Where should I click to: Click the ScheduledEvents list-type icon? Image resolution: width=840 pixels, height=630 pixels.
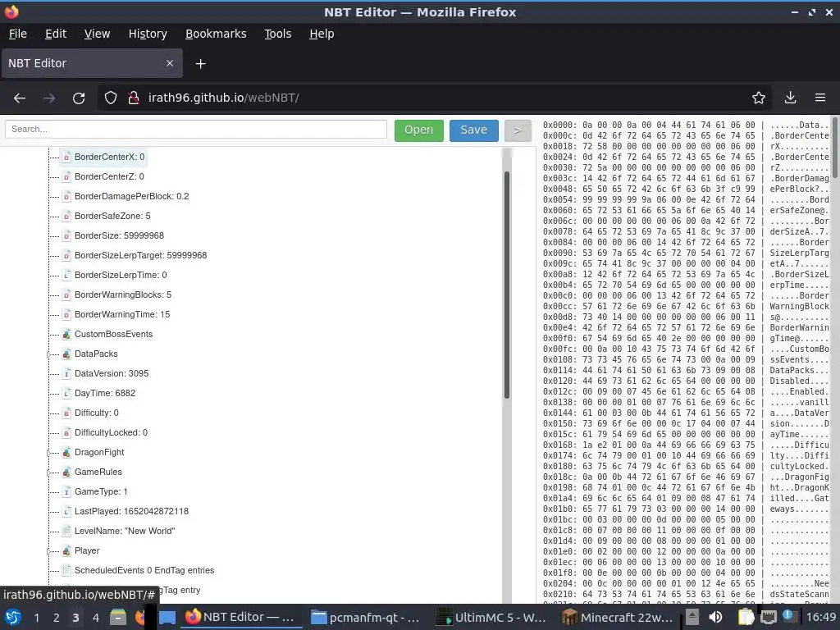click(66, 571)
